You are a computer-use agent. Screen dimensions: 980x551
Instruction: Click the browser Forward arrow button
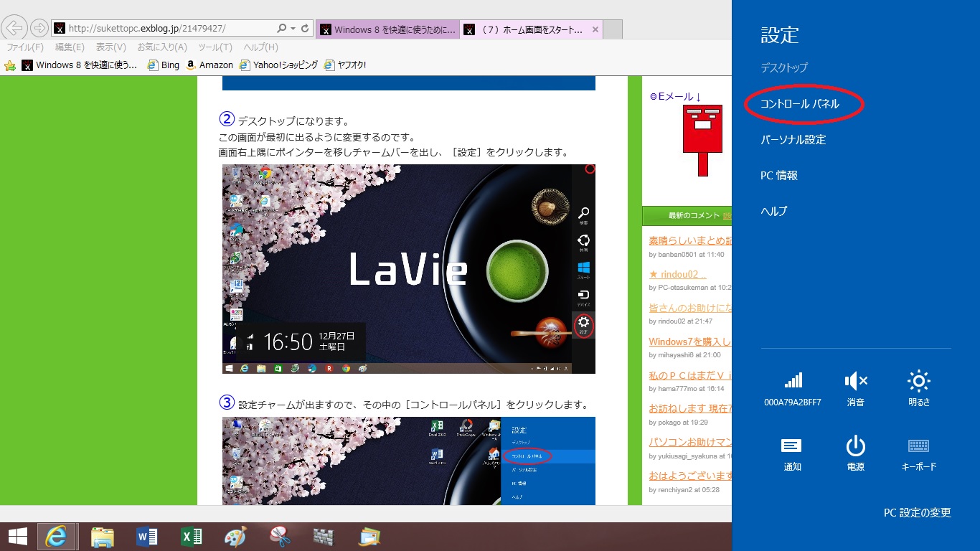pyautogui.click(x=39, y=28)
